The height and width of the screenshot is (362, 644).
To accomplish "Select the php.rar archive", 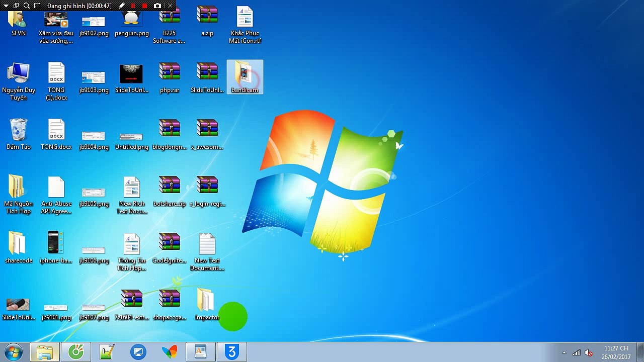I will click(170, 78).
